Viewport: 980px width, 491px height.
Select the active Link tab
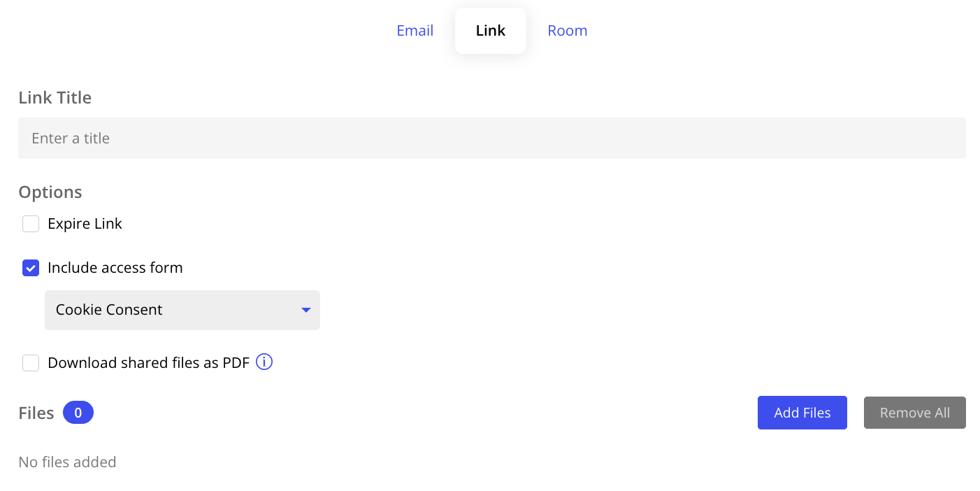pyautogui.click(x=490, y=30)
